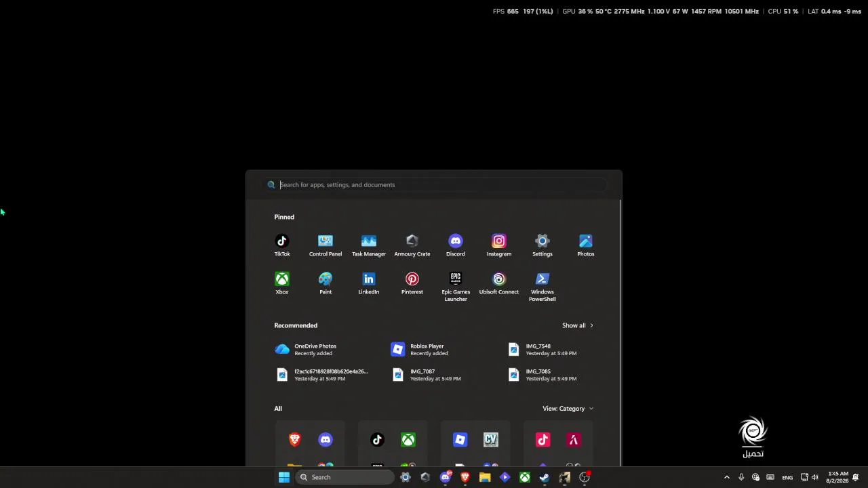Open Discord in the Pinned section

(456, 245)
